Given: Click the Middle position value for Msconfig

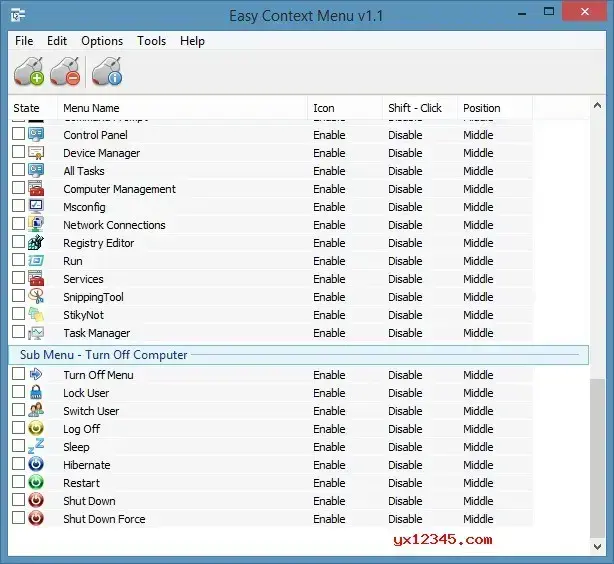Looking at the screenshot, I should click(478, 207).
